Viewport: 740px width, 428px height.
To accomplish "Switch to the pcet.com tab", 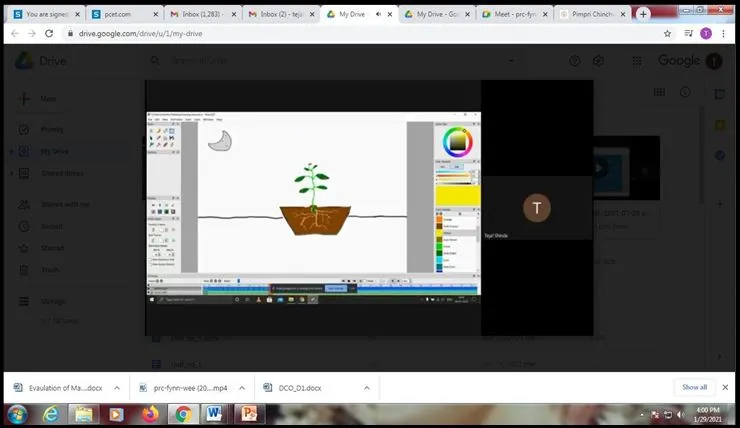I will tap(124, 14).
